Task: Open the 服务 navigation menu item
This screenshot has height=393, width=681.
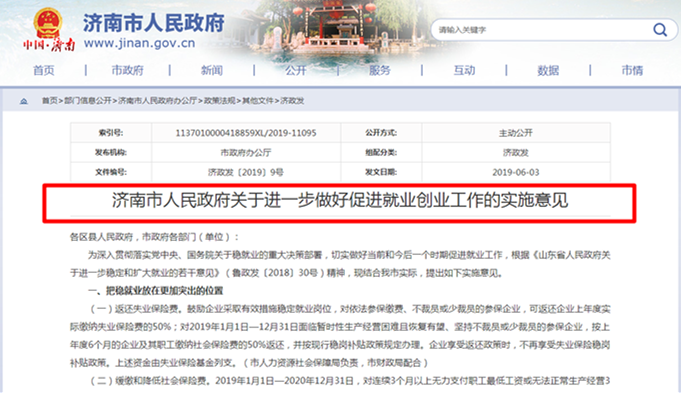Action: (x=380, y=70)
